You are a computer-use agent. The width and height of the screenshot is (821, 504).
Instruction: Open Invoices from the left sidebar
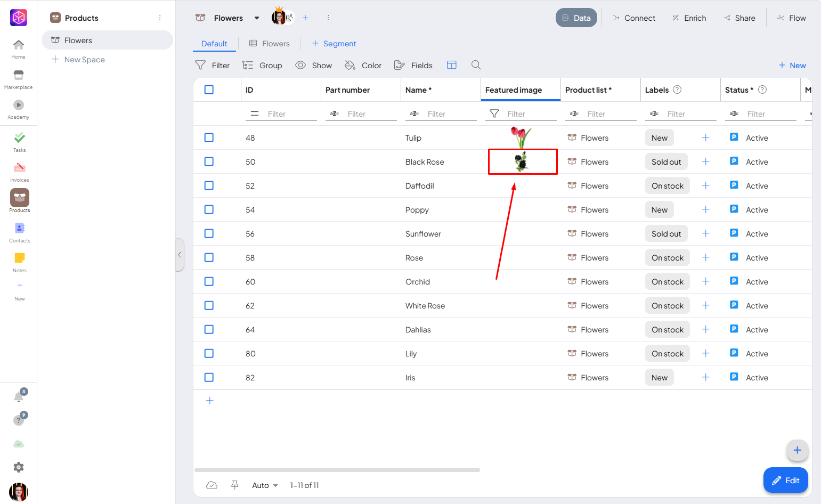click(19, 172)
